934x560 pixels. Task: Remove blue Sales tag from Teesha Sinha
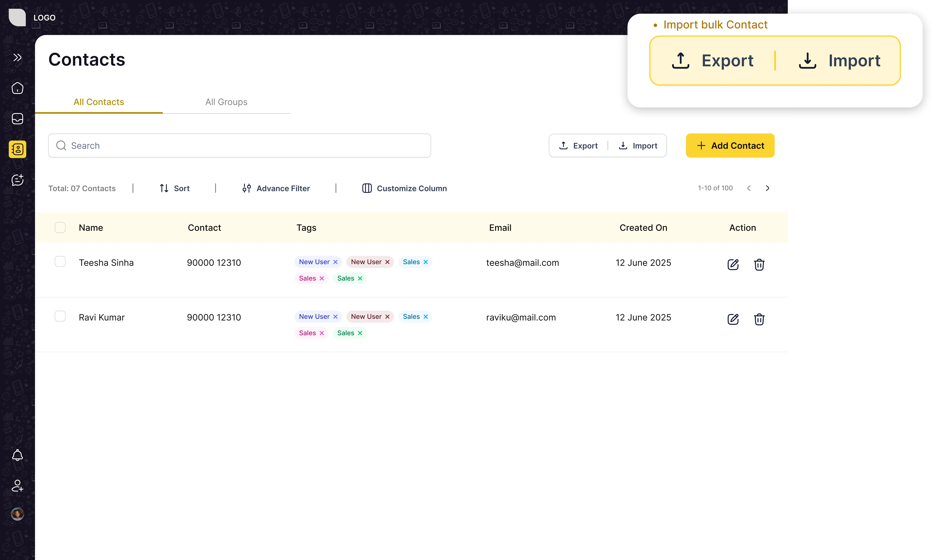pos(425,262)
